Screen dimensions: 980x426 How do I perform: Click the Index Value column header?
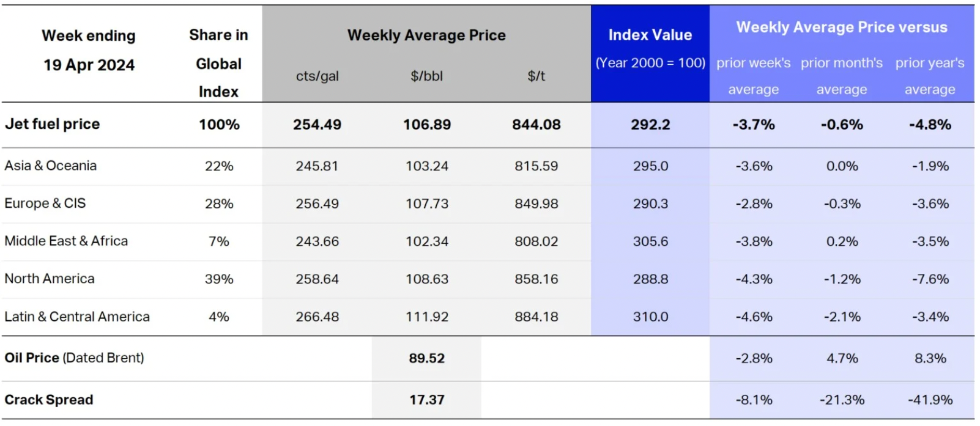click(650, 35)
